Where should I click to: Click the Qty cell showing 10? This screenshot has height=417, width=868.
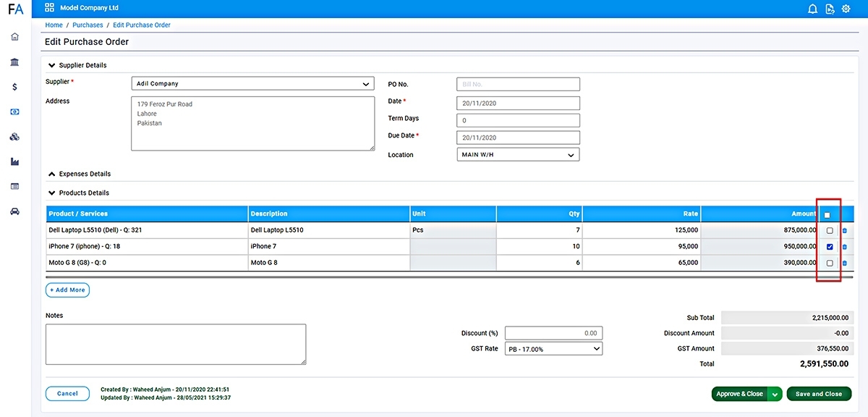(x=540, y=247)
